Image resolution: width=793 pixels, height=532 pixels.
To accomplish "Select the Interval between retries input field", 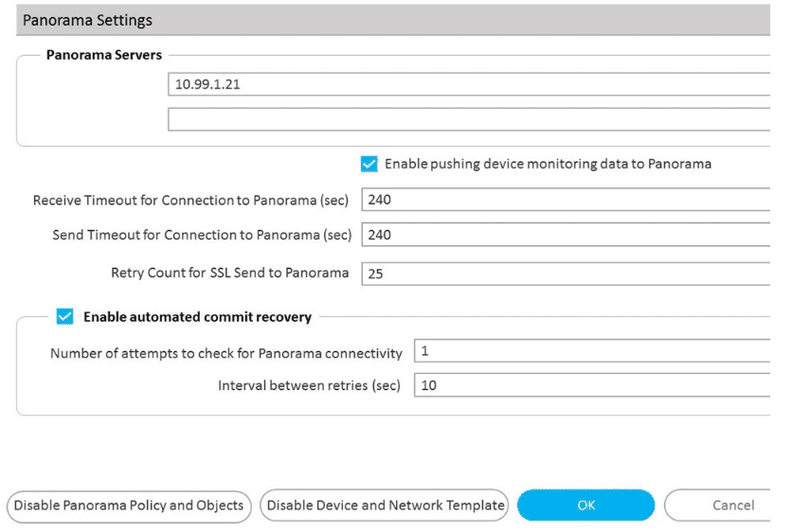I will click(592, 385).
